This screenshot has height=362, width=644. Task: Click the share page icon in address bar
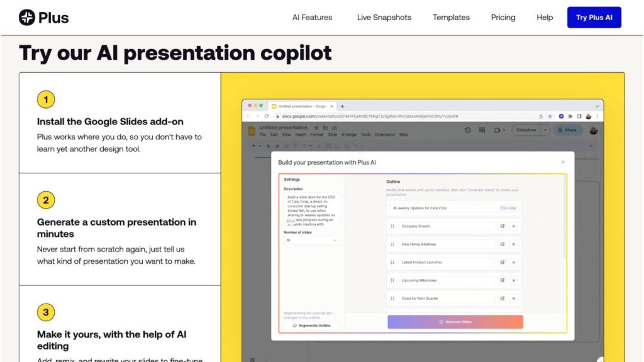coord(541,116)
